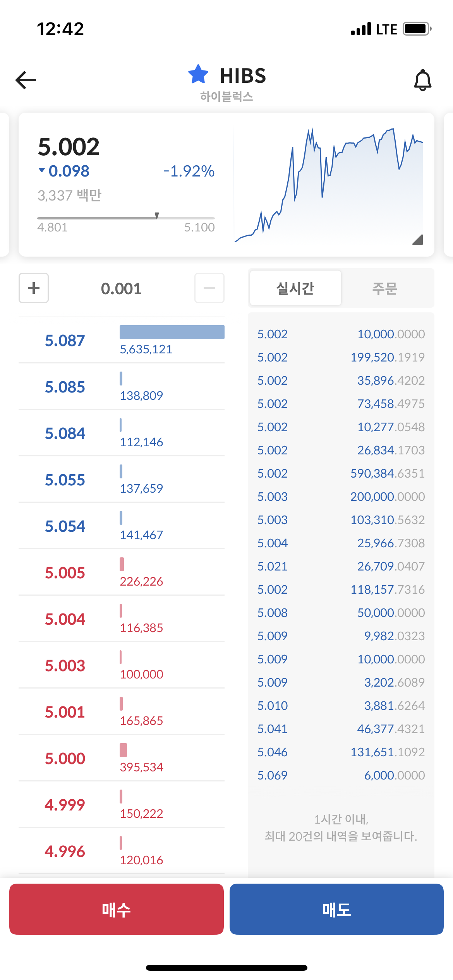Screen dimensions: 453x980
Task: Toggle the blue favorite star for HIBS
Action: [x=198, y=74]
